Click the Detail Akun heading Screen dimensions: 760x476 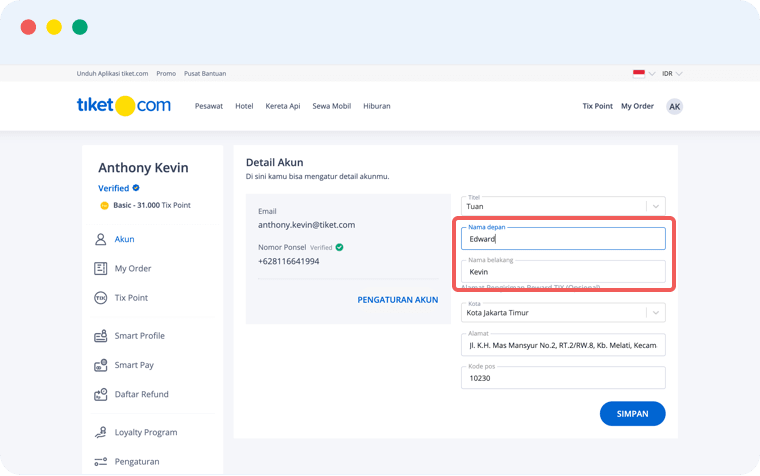pos(274,162)
